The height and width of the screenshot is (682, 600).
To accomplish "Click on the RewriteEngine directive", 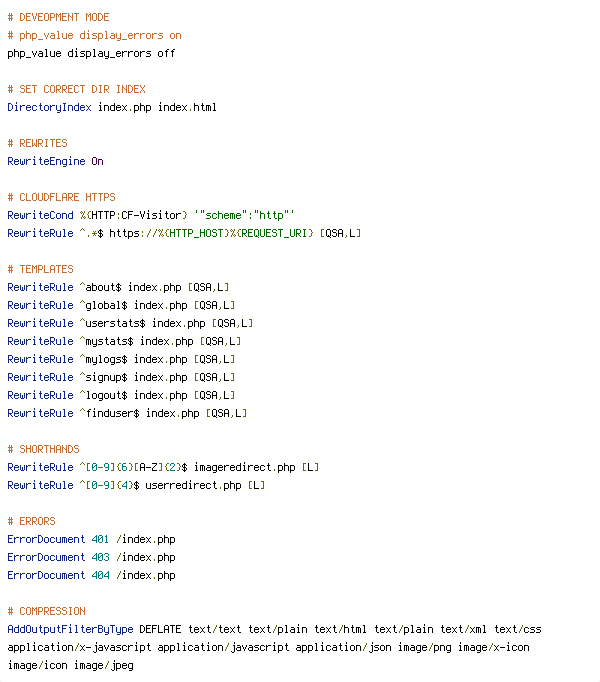I will 46,161.
